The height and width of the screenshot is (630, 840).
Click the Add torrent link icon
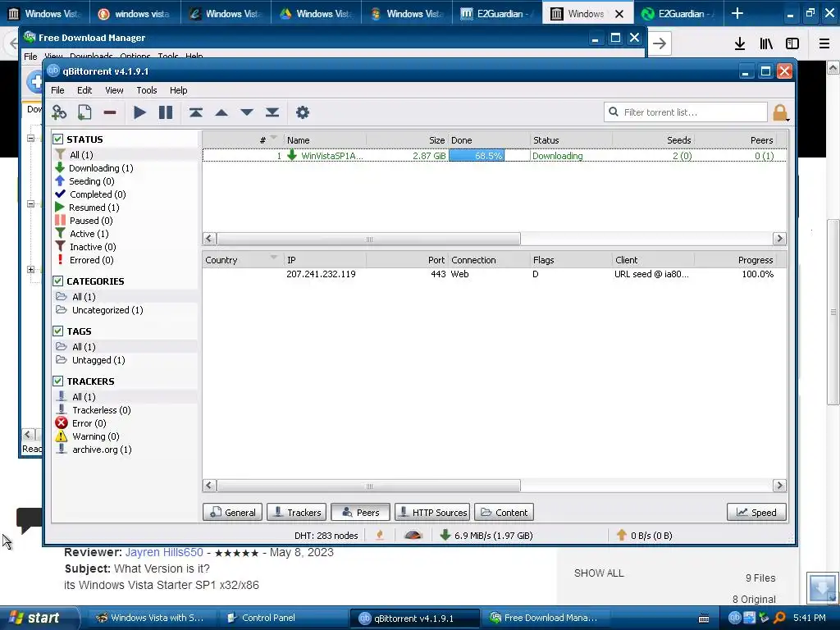click(59, 112)
